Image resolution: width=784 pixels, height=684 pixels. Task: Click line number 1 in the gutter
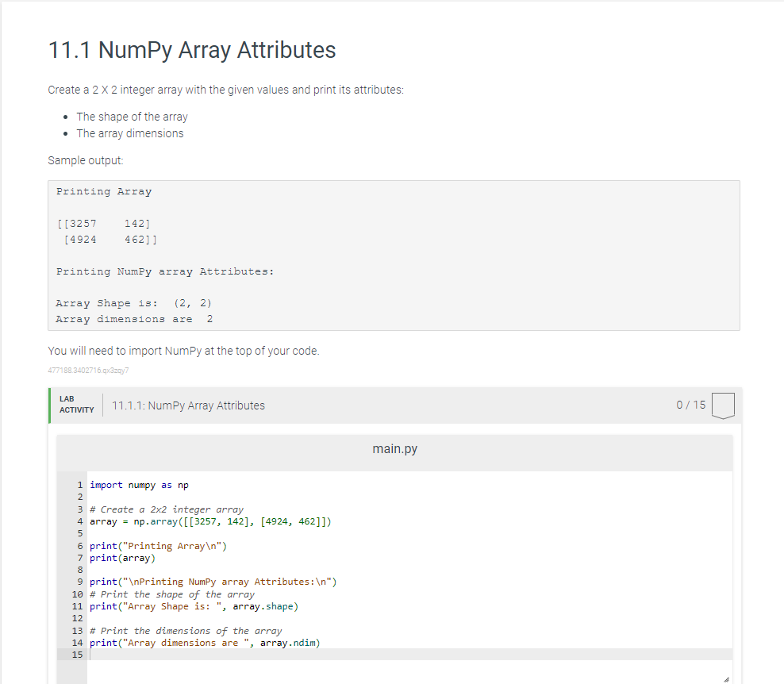pyautogui.click(x=80, y=485)
